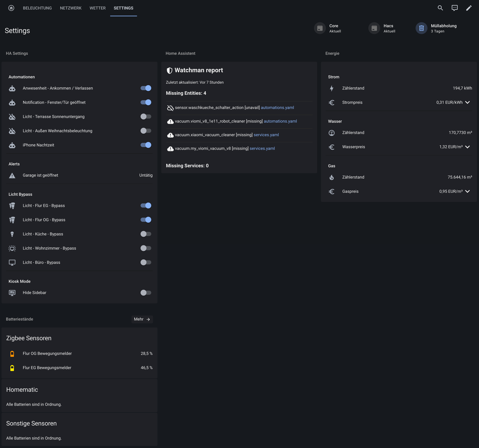The width and height of the screenshot is (479, 448).
Task: Click the Hide Sidebar dashboard icon
Action: click(12, 293)
